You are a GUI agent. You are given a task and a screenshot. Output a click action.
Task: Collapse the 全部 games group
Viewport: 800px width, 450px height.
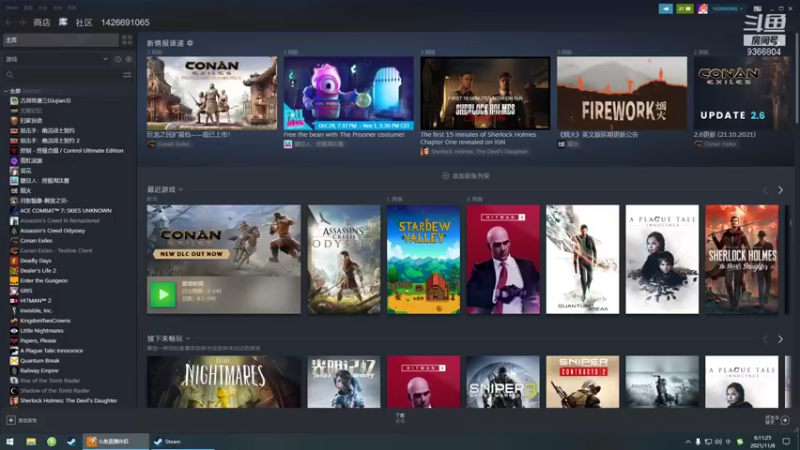pos(6,91)
